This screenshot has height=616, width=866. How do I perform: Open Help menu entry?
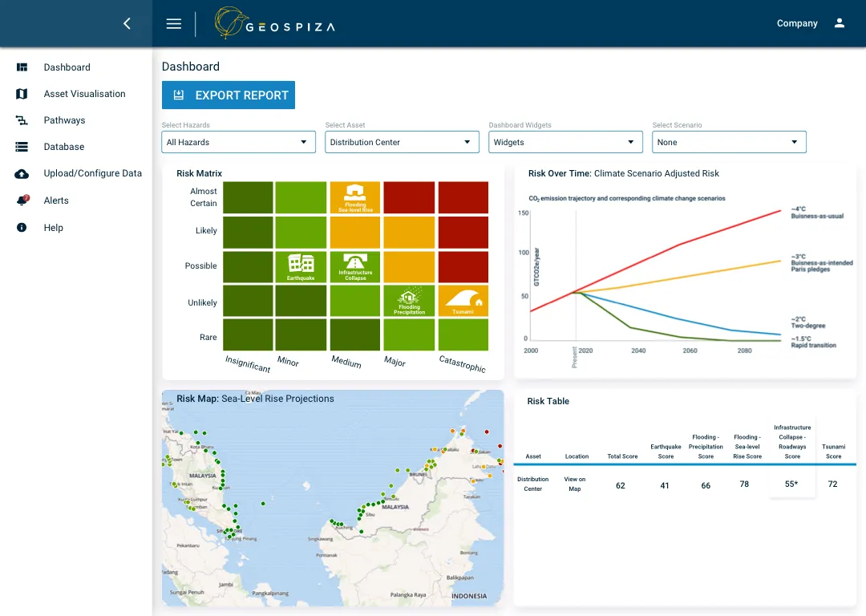[x=54, y=228]
